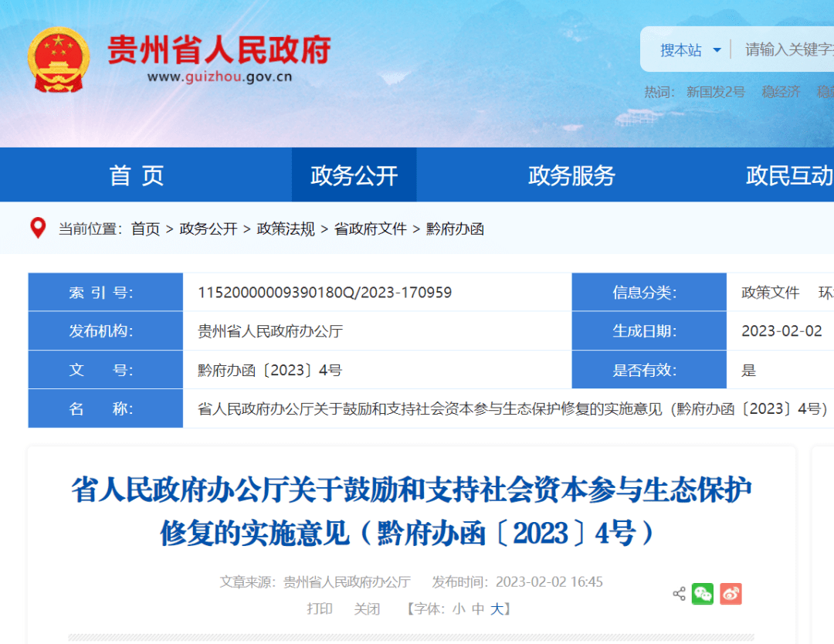
Task: Go to 政务服务 in navigation bar
Action: click(571, 175)
